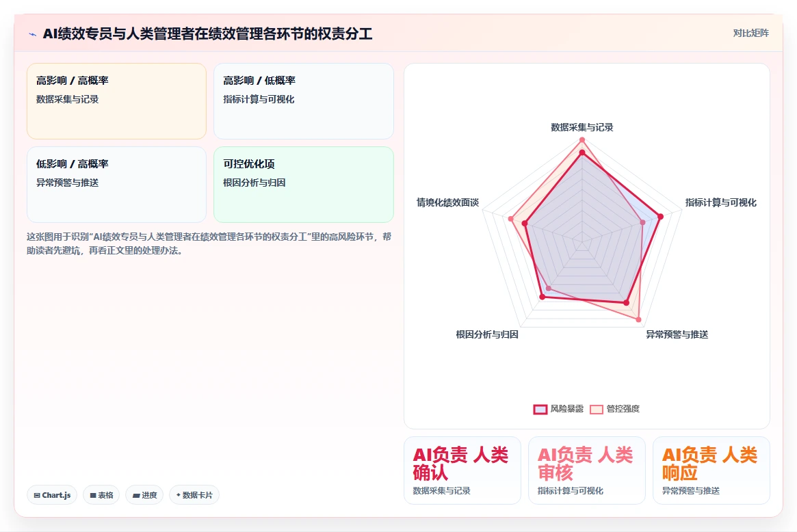Click the 表格 tag chip
Screen dimensions: 797x532
tap(101, 495)
